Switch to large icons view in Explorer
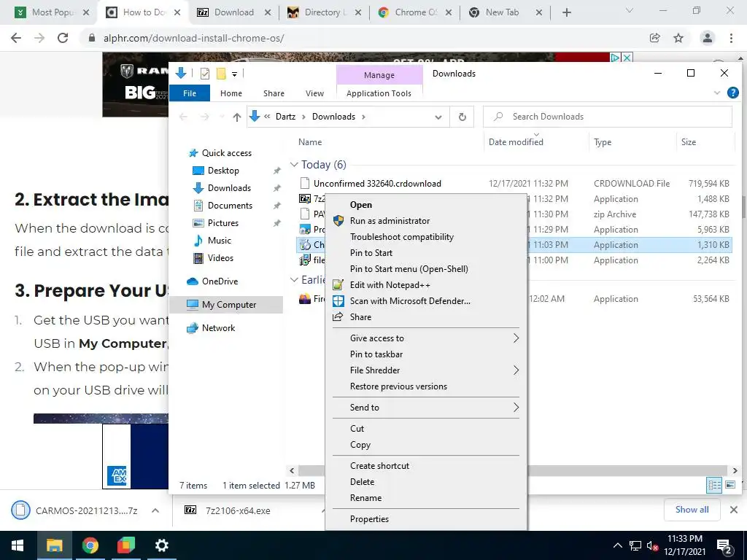The width and height of the screenshot is (747, 560). 729,485
